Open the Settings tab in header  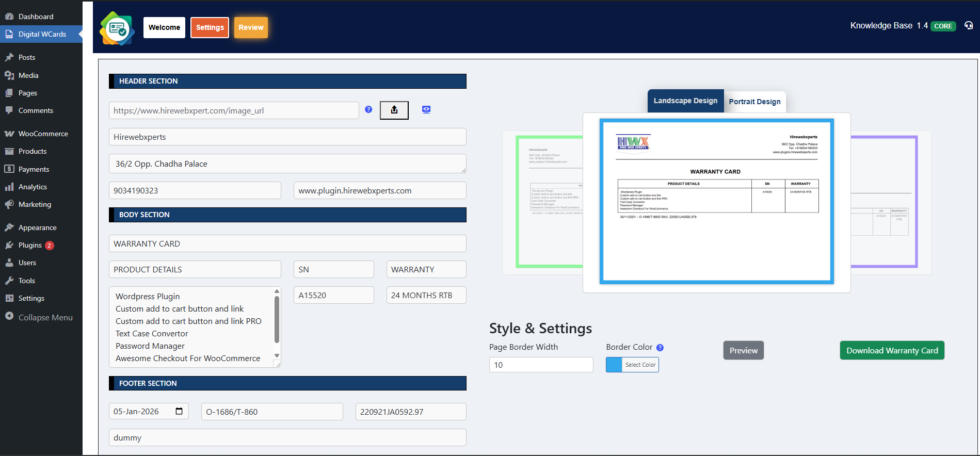click(210, 27)
